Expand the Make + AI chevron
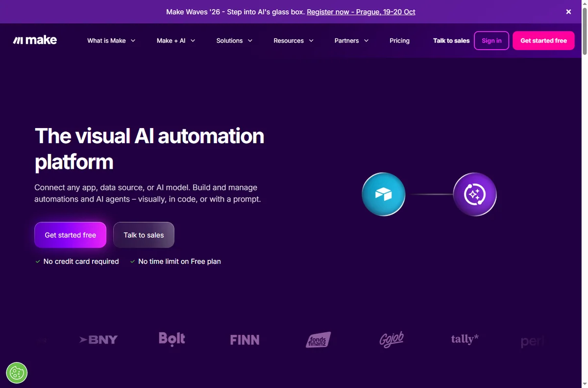This screenshot has height=388, width=588. tap(193, 41)
